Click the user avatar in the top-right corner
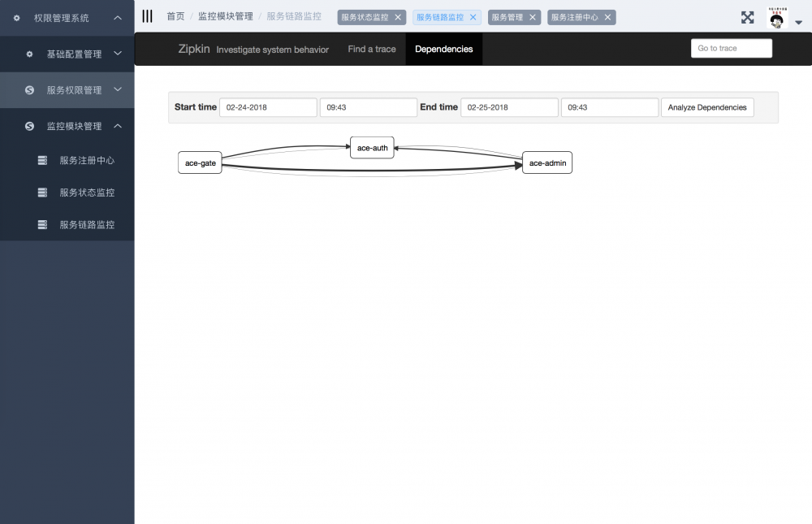Image resolution: width=812 pixels, height=524 pixels. [777, 16]
